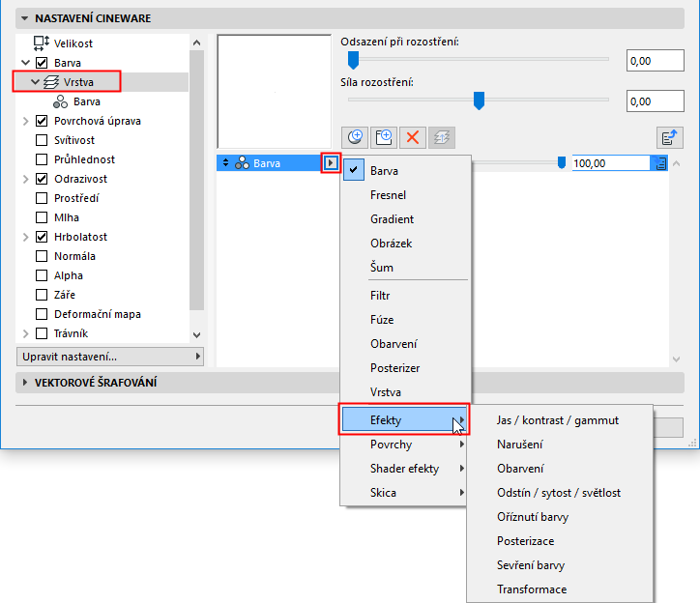Enable the Deformační mapa checkbox
Screen dimensions: 700x603
(42, 314)
